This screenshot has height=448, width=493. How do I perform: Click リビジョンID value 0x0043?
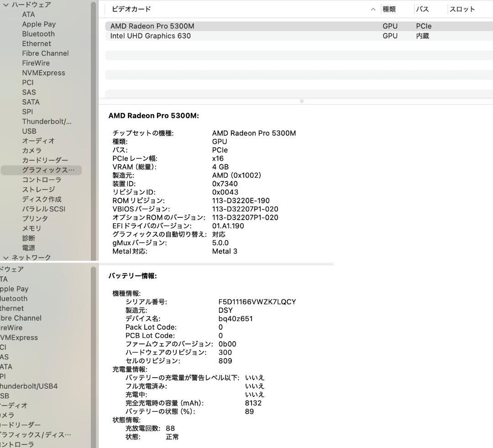point(225,192)
